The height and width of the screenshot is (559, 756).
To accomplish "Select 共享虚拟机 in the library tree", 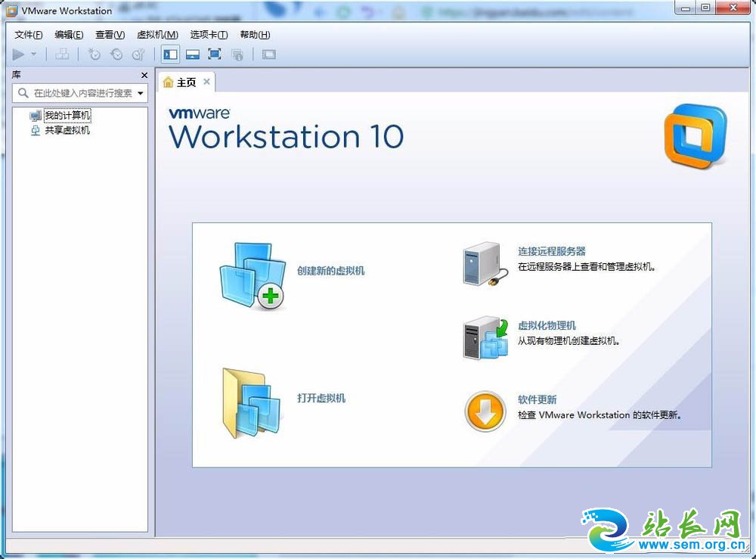I will point(67,130).
